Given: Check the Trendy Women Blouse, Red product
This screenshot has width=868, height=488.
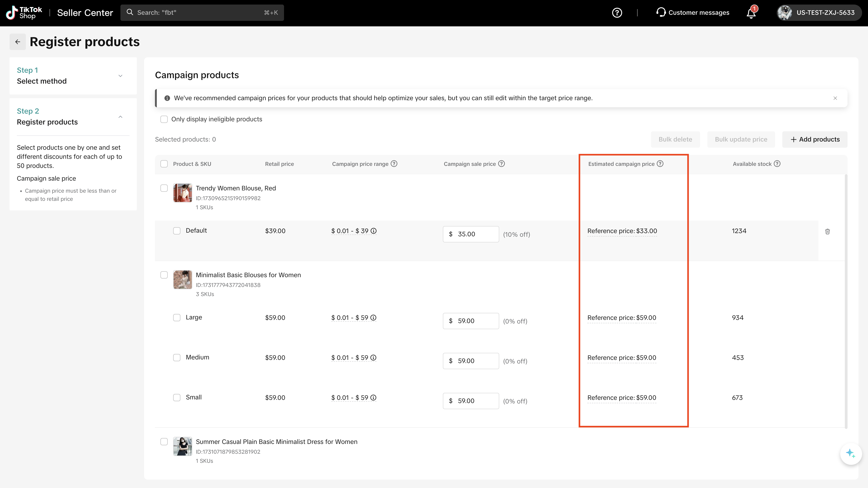Looking at the screenshot, I should point(164,188).
